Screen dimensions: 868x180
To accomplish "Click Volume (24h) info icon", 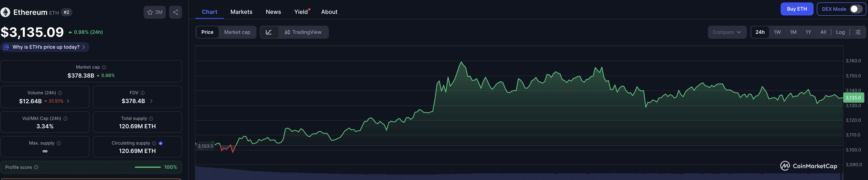I will 60,93.
